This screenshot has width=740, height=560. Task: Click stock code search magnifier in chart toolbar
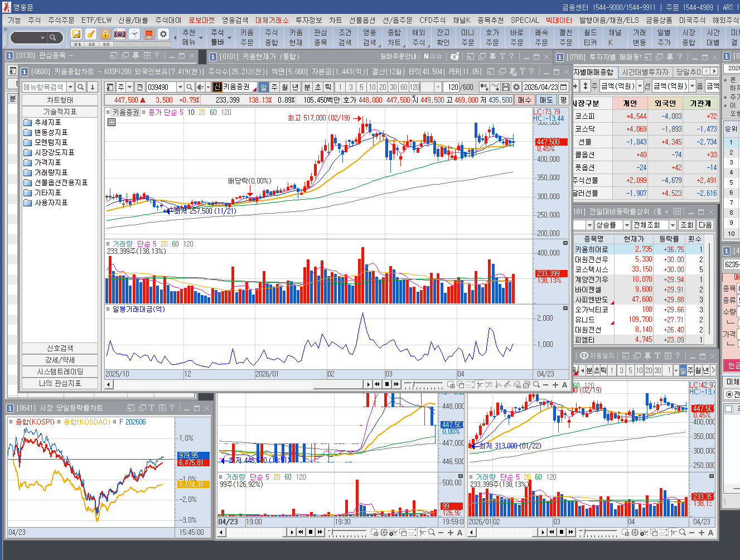pos(190,87)
